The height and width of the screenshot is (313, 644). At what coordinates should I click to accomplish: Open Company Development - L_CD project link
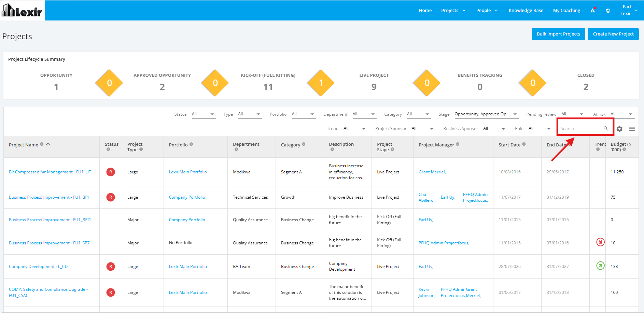coord(38,267)
